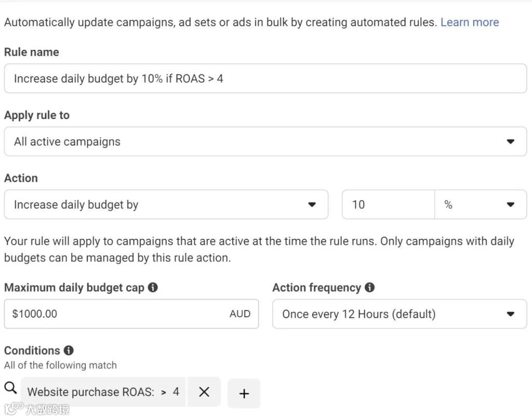Click the AUD currency label
This screenshot has height=419, width=532.
click(240, 314)
